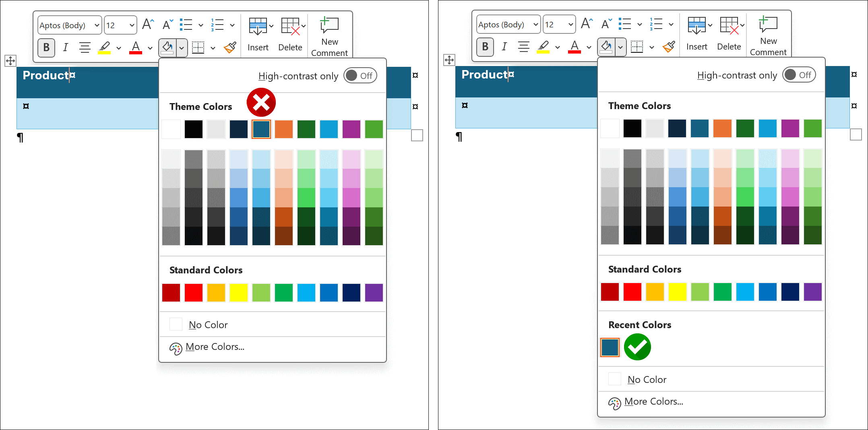
Task: Expand the Shading color arrow in the right toolbar
Action: coord(620,47)
